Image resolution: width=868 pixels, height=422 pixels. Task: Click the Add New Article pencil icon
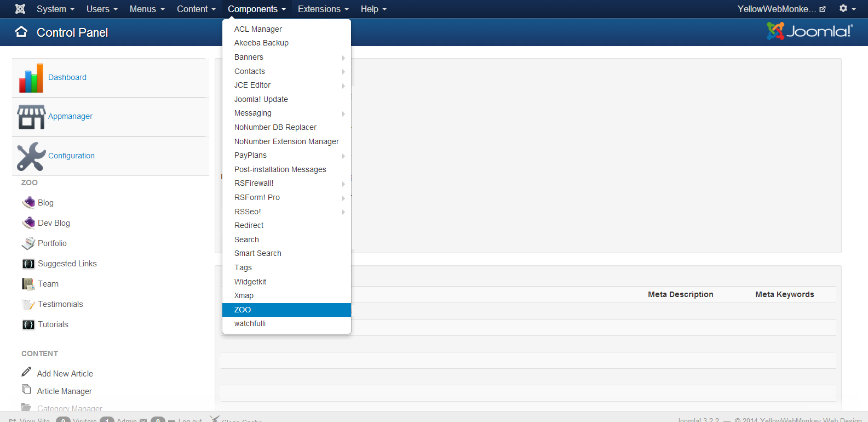point(26,372)
